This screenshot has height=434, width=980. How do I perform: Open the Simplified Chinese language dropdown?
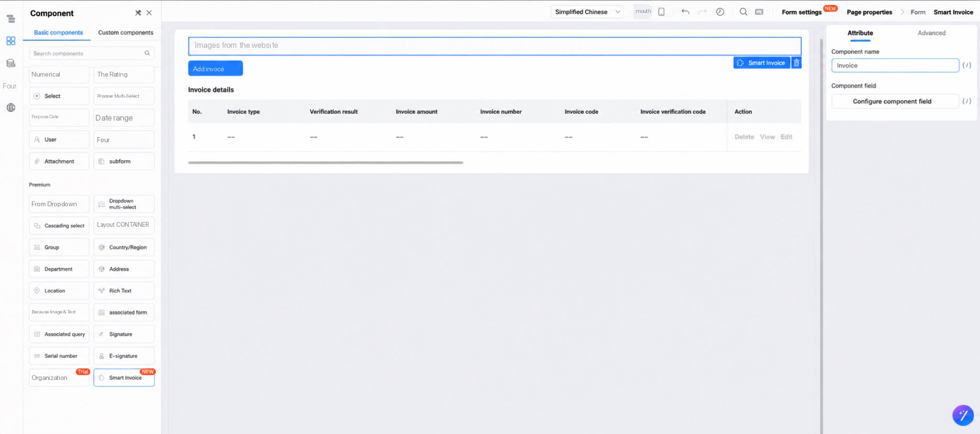click(x=587, y=12)
